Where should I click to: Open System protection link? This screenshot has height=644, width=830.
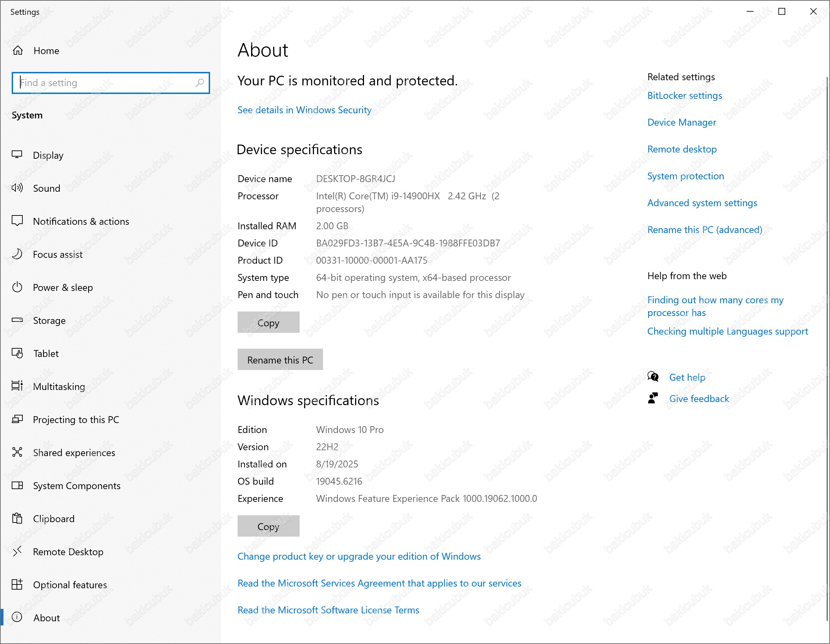click(686, 176)
